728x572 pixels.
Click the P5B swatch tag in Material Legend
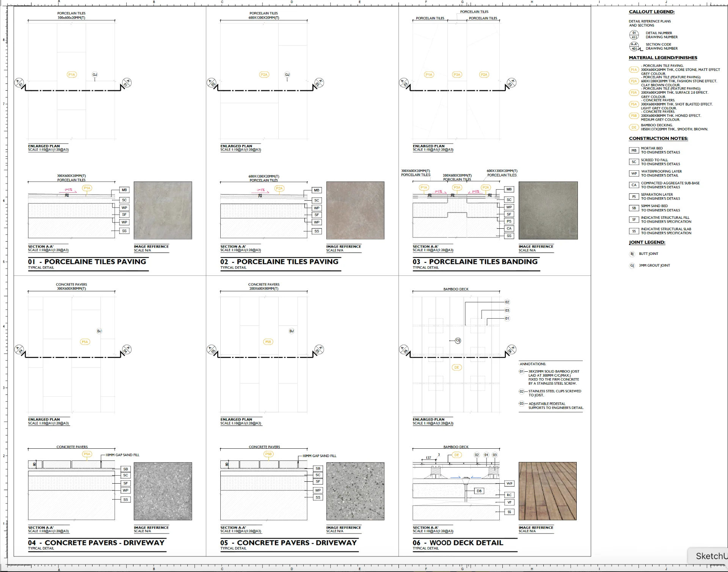click(x=634, y=116)
